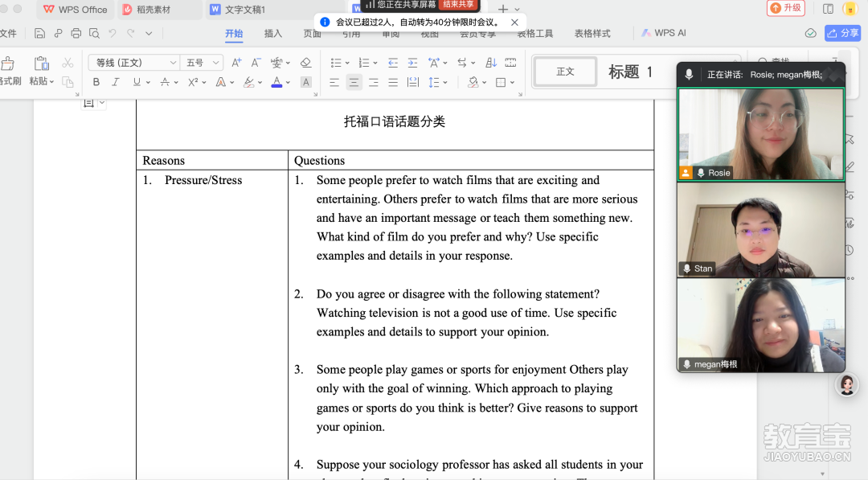The width and height of the screenshot is (868, 480).
Task: Click the Sort A-Z icon
Action: point(491,63)
